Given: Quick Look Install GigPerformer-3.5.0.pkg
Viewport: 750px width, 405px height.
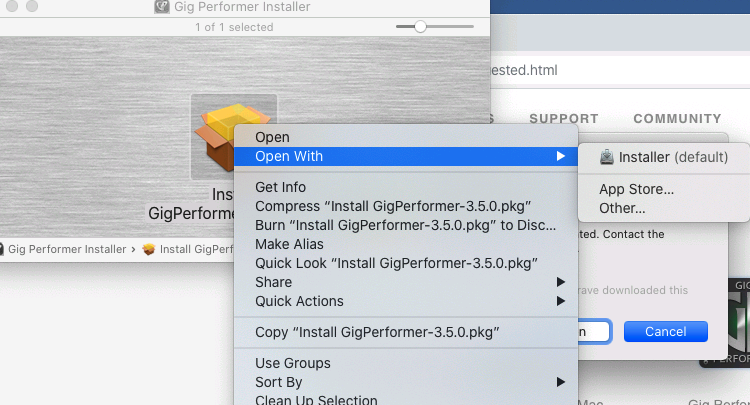Looking at the screenshot, I should pyautogui.click(x=406, y=263).
